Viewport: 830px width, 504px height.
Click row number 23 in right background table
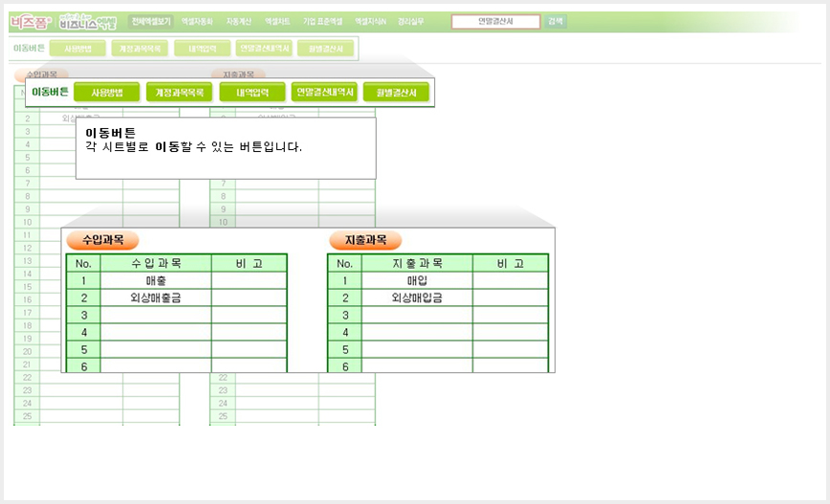(x=223, y=390)
